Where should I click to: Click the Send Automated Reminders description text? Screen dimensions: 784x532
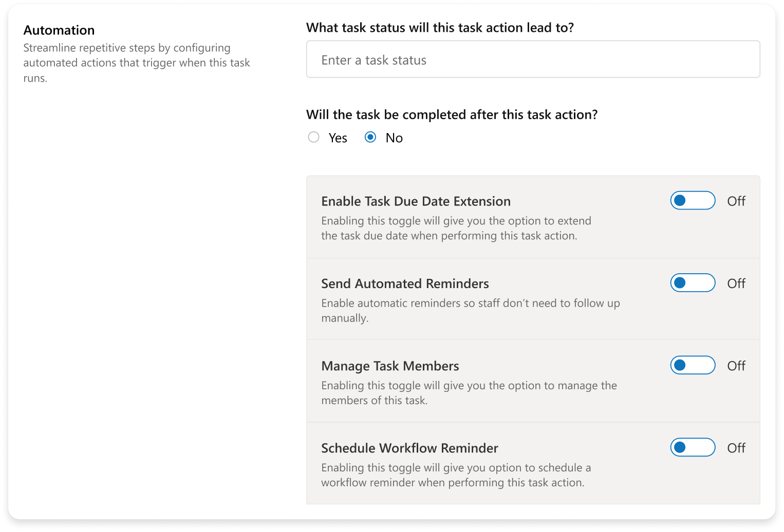[x=470, y=310]
